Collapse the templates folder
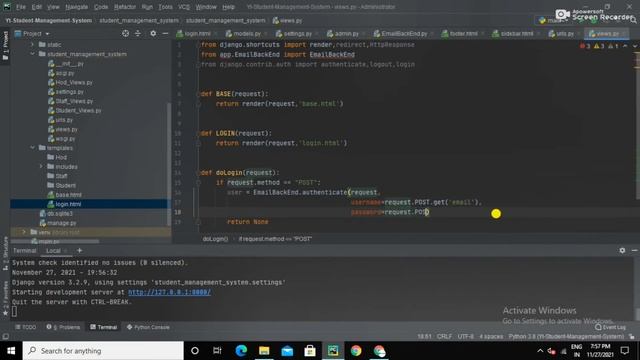The width and height of the screenshot is (640, 360). [33, 148]
